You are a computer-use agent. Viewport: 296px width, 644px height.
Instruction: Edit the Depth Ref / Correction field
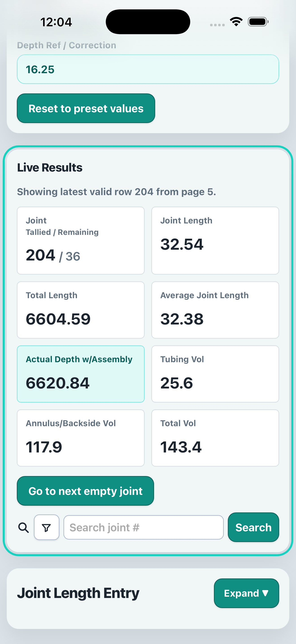point(148,69)
